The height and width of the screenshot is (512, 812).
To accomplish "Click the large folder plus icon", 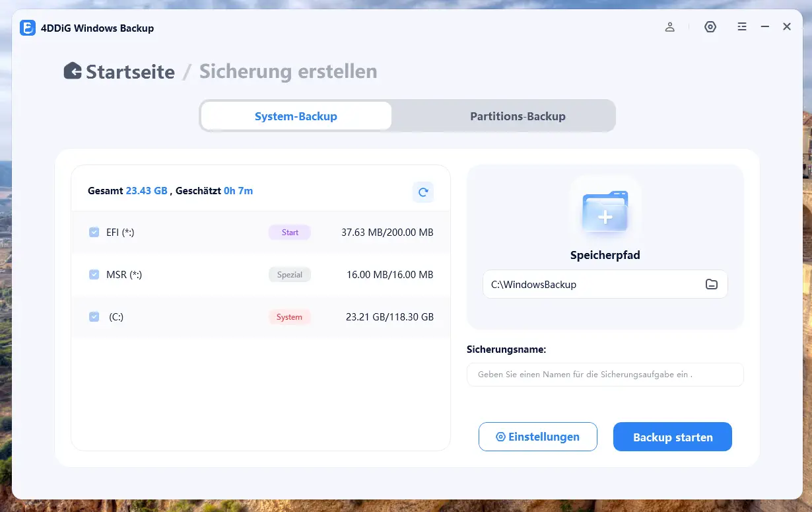I will click(x=605, y=211).
